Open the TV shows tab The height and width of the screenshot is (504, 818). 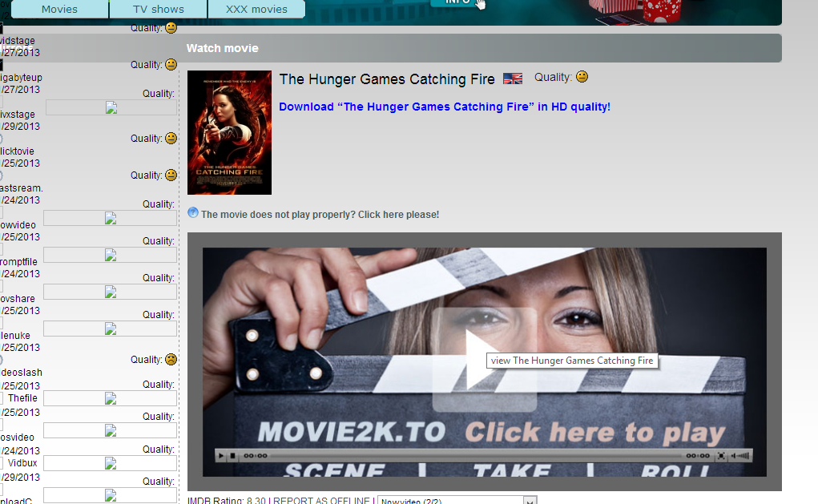coord(159,10)
